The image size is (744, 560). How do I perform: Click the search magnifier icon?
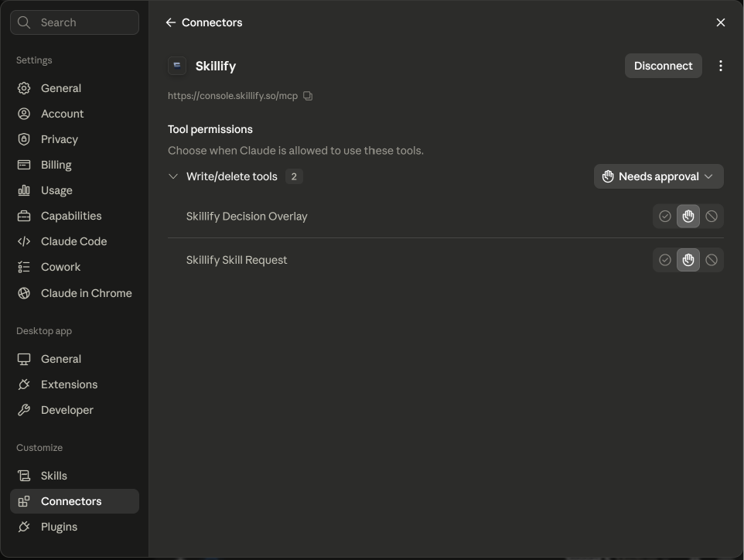(x=24, y=22)
